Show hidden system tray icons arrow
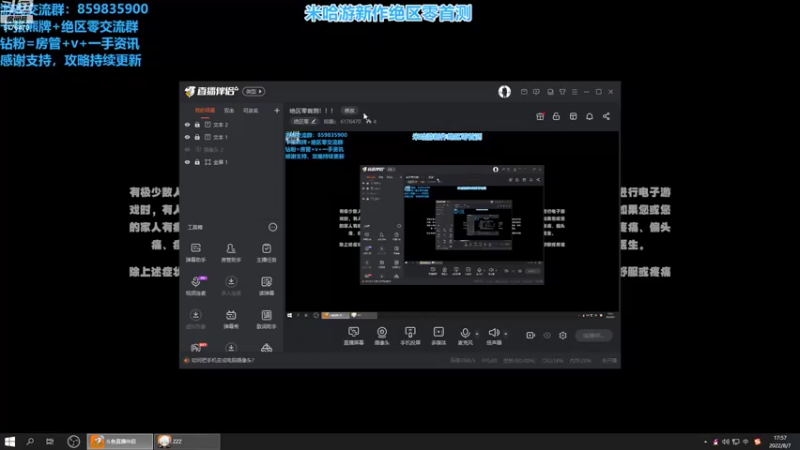 pos(705,442)
